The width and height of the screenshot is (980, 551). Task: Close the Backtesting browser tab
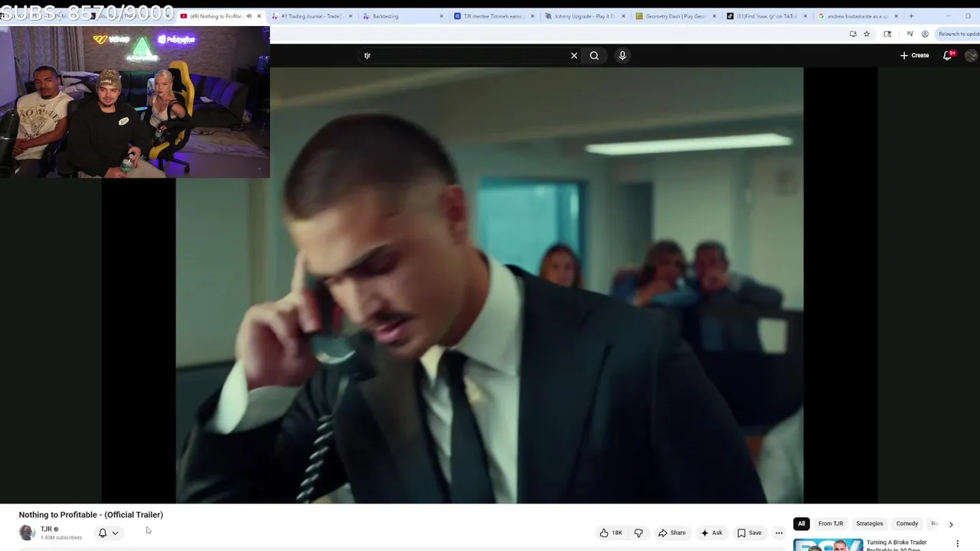tap(441, 16)
